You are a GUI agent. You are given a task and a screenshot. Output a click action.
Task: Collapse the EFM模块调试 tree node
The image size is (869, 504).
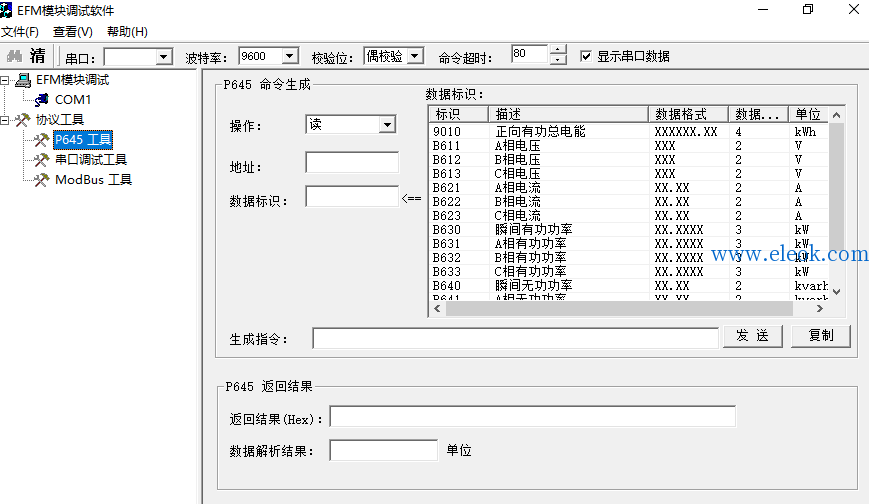tap(5, 80)
